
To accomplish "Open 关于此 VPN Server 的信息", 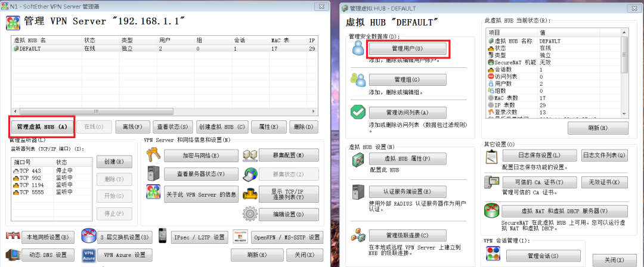I will (202, 194).
